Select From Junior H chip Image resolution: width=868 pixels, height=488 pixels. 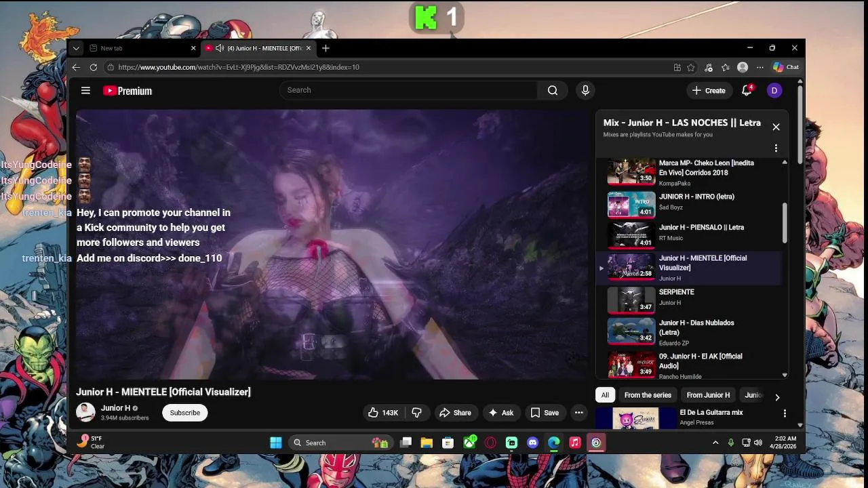pos(708,395)
